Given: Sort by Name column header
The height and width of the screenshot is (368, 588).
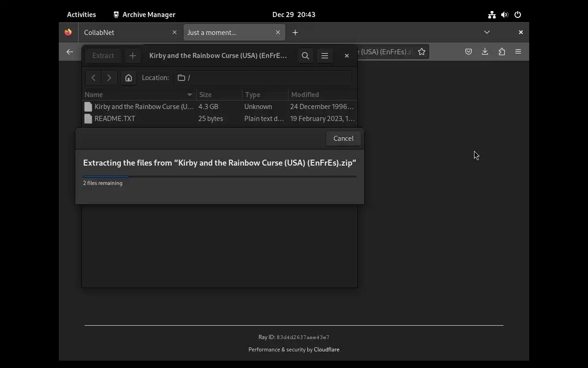Looking at the screenshot, I should (x=139, y=95).
